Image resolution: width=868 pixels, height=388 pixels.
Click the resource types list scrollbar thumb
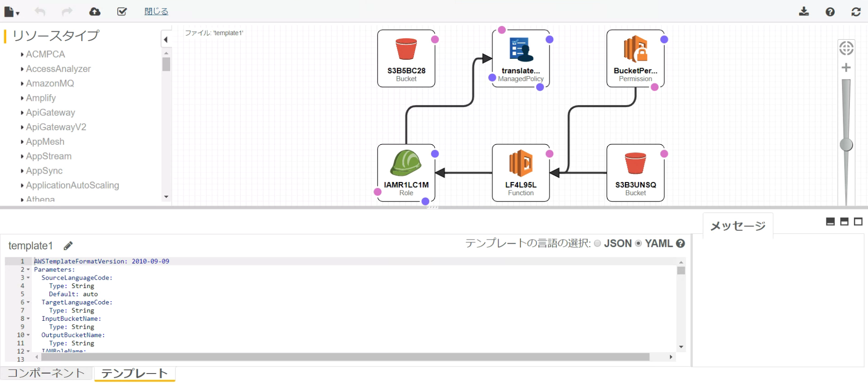click(x=166, y=64)
